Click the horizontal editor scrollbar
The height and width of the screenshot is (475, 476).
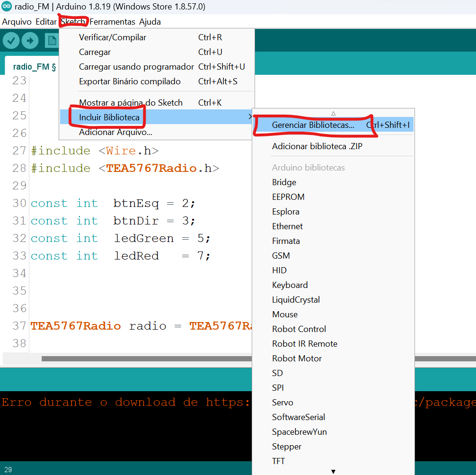(x=147, y=358)
